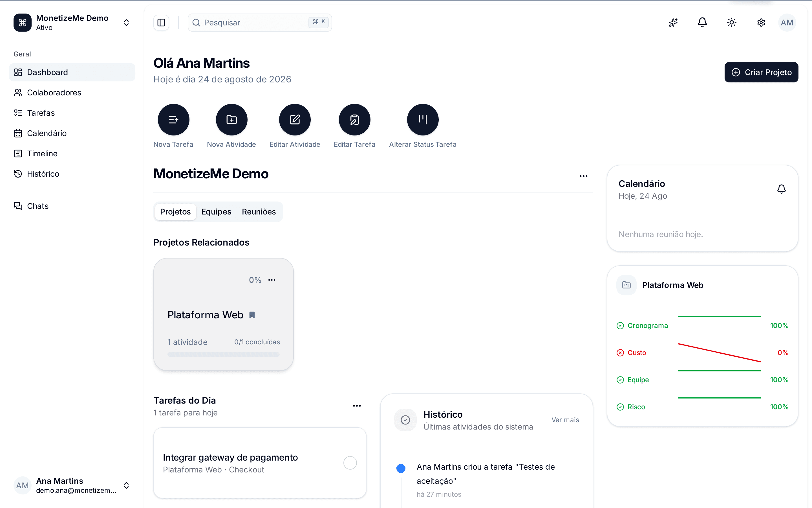The width and height of the screenshot is (812, 508).
Task: Open settings gear icon
Action: click(x=761, y=23)
